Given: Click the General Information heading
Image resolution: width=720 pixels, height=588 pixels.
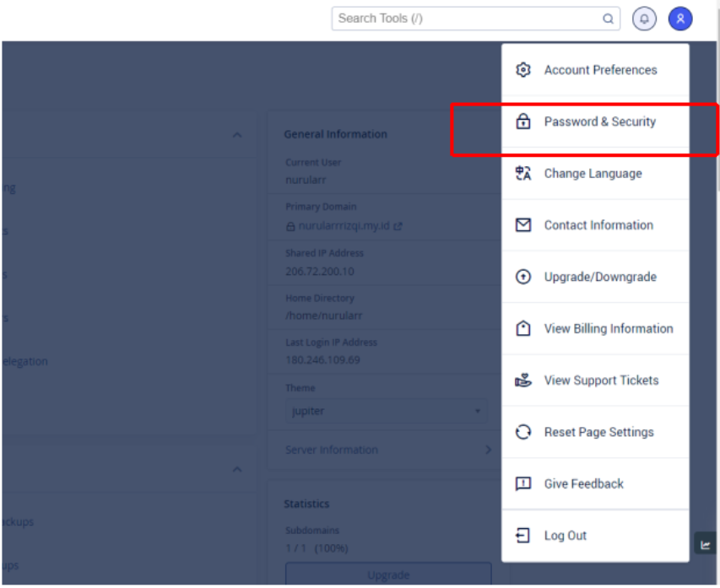Looking at the screenshot, I should tap(335, 134).
